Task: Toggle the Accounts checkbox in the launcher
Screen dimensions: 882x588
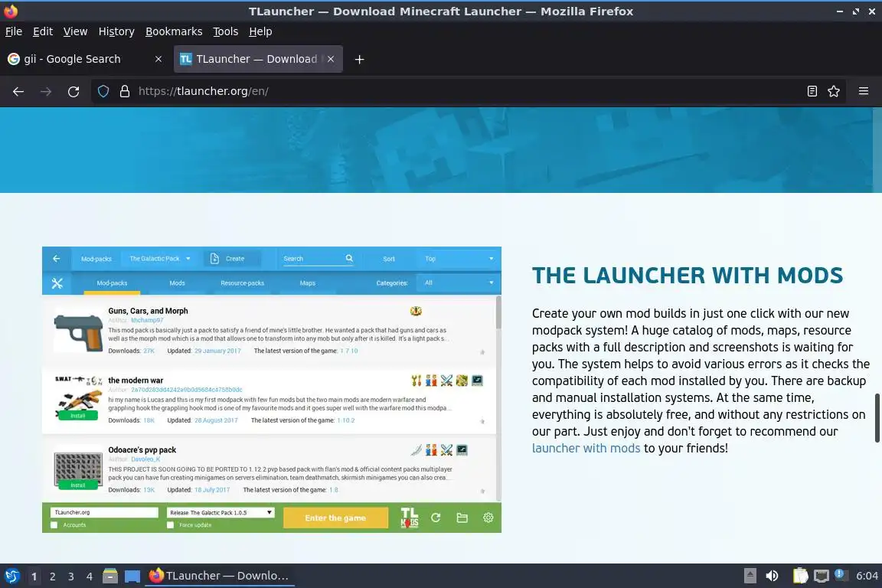Action: click(54, 525)
